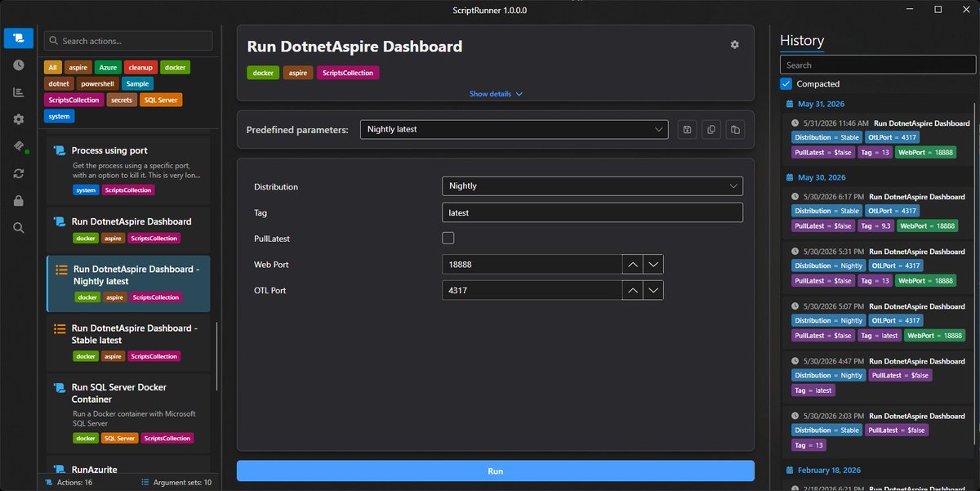Paste parameters with the clipboard icon
Viewport: 980px width, 491px height.
click(735, 129)
